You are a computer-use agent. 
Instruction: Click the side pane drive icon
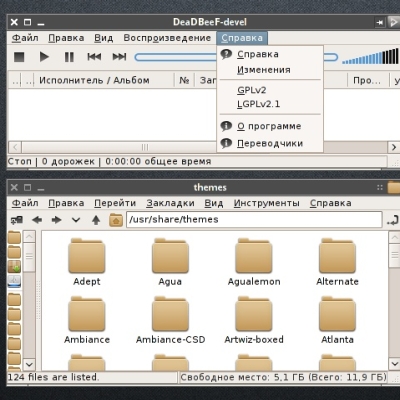point(14,281)
